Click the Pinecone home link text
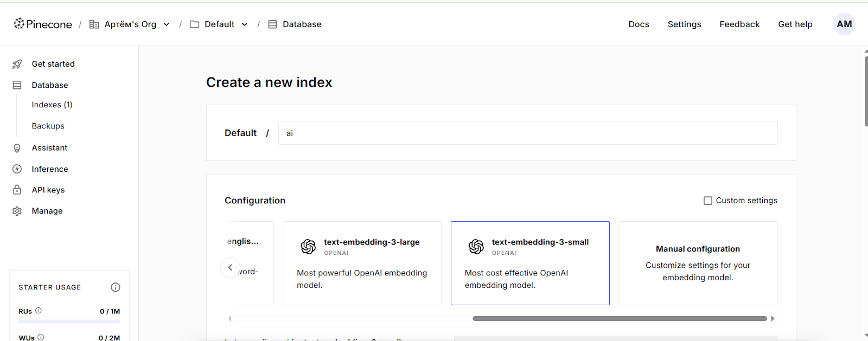Viewport: 868px width, 341px height. (49, 24)
